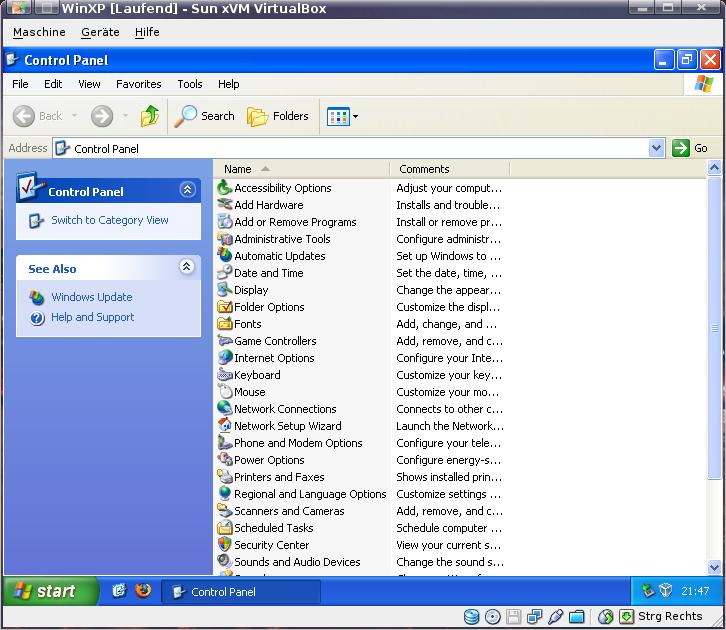
Task: Open the Accessibility Options icon
Action: coord(225,188)
